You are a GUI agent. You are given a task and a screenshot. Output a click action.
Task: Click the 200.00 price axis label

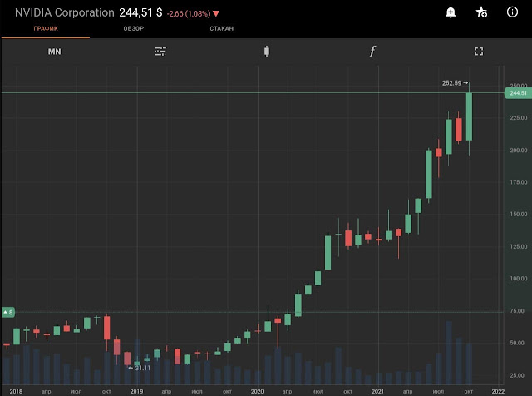[519, 150]
